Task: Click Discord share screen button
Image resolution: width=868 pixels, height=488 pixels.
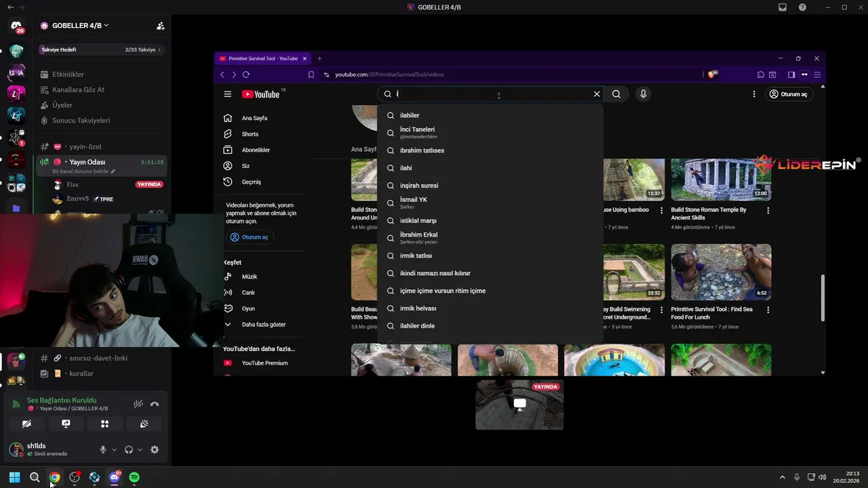Action: [66, 424]
